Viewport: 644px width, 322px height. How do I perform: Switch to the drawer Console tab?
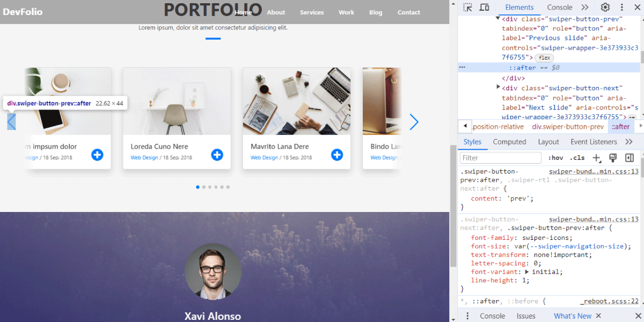[493, 316]
